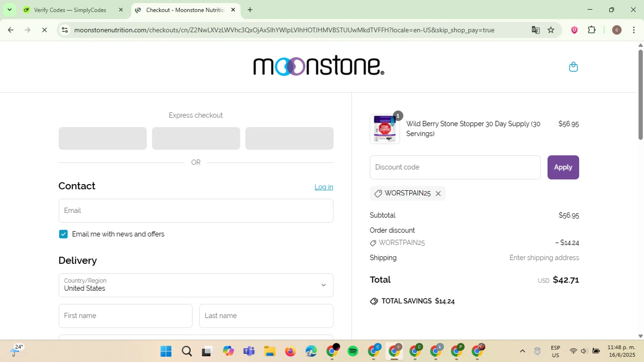The height and width of the screenshot is (362, 644).
Task: Click the third express checkout placeholder button
Action: [x=289, y=138]
